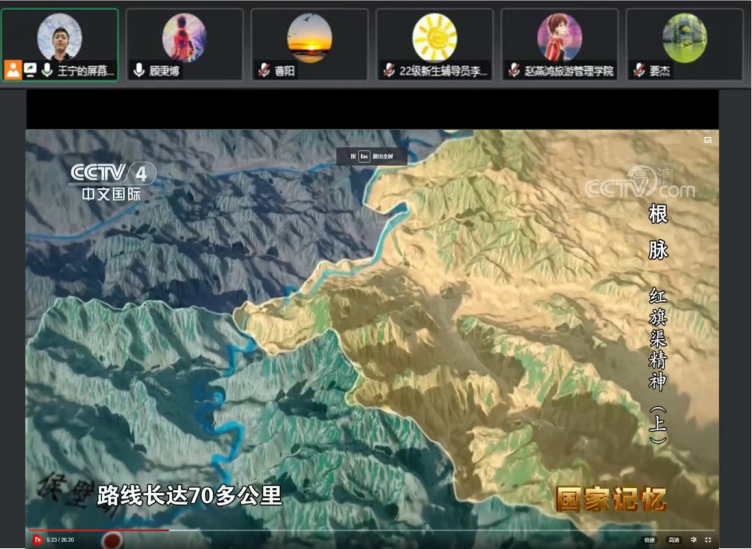
Task: Click participant name 王宁的屏幕
Action: pos(86,71)
